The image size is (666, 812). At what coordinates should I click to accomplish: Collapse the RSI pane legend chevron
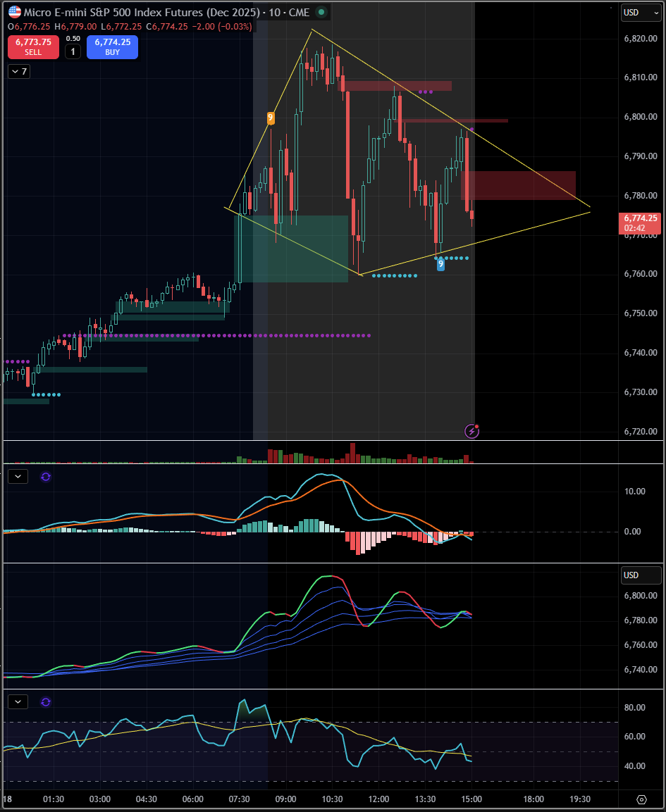pyautogui.click(x=18, y=702)
